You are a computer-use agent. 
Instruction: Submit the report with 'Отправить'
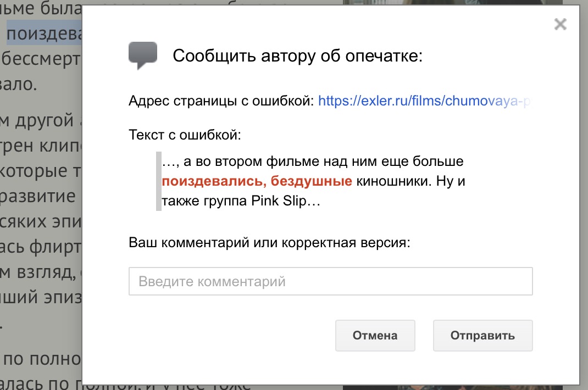pos(482,336)
